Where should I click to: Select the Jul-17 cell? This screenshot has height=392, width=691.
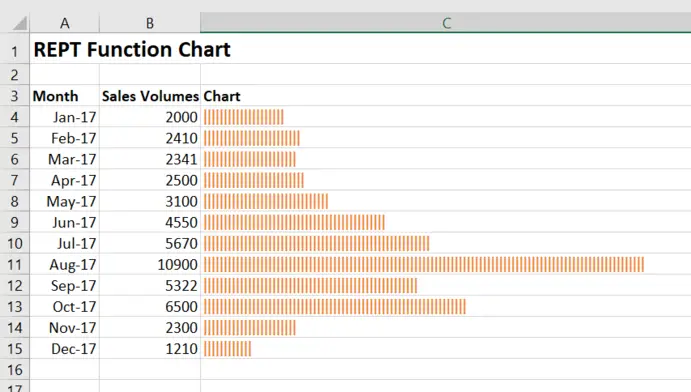pyautogui.click(x=65, y=243)
